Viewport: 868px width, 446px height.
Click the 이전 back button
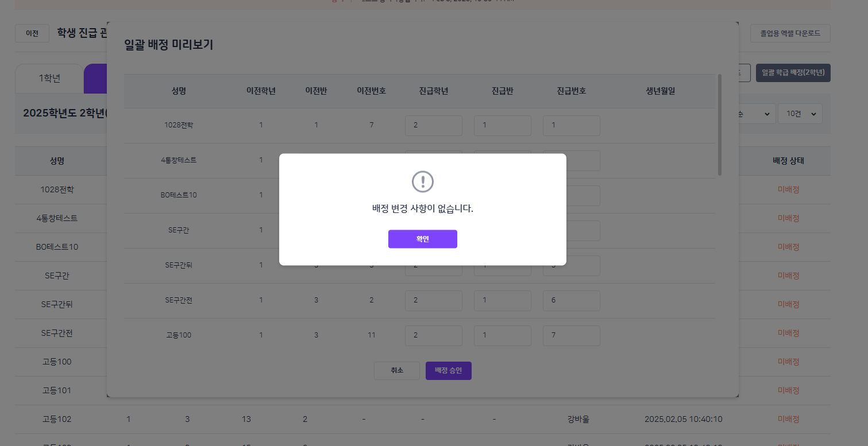pyautogui.click(x=32, y=33)
